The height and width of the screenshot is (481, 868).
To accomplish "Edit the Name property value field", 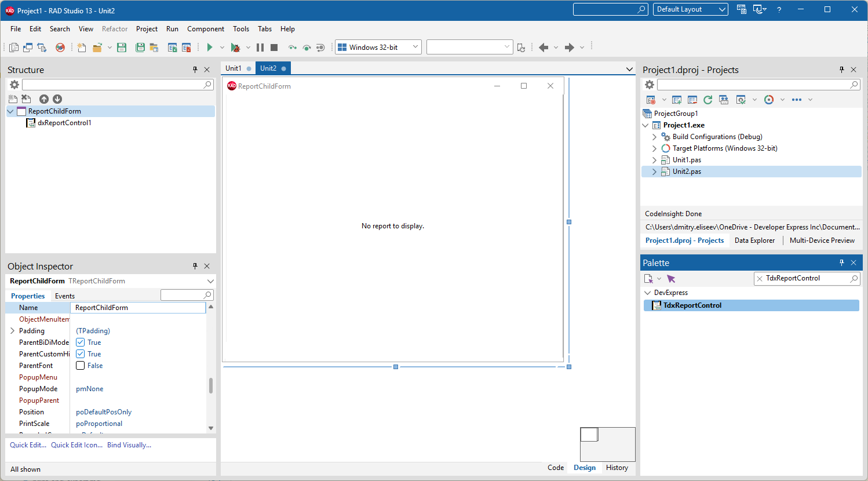I will click(x=138, y=308).
